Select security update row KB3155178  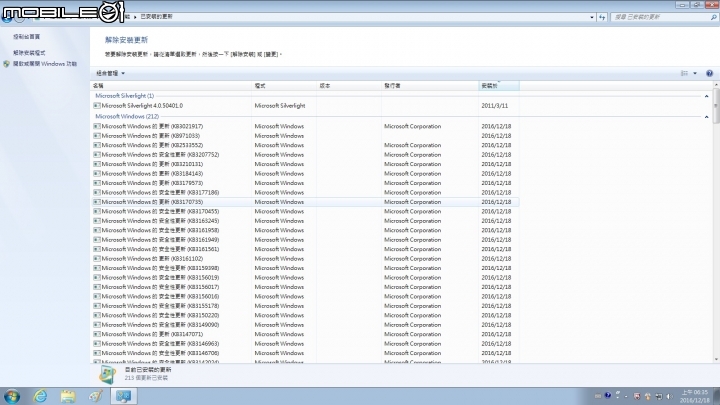(305, 306)
